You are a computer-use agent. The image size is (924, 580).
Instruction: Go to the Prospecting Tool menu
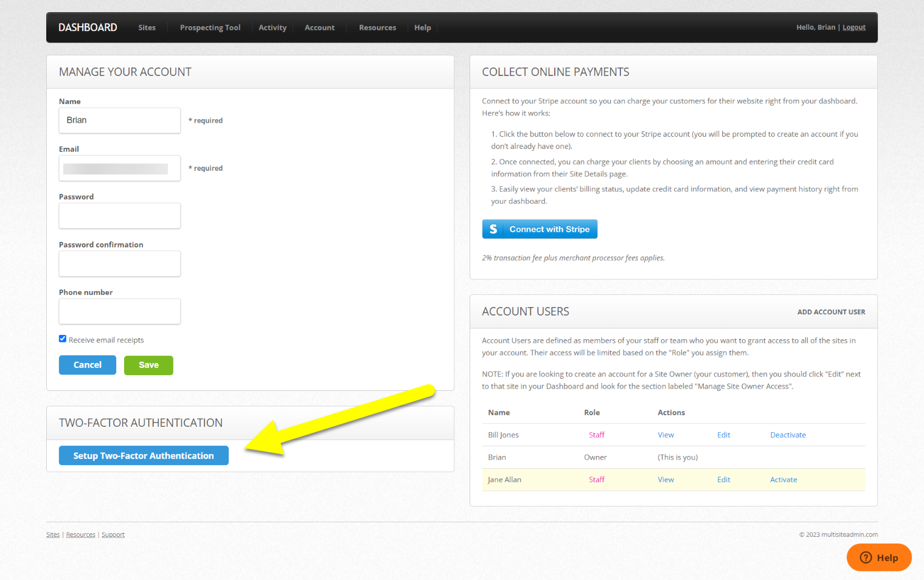pyautogui.click(x=210, y=27)
